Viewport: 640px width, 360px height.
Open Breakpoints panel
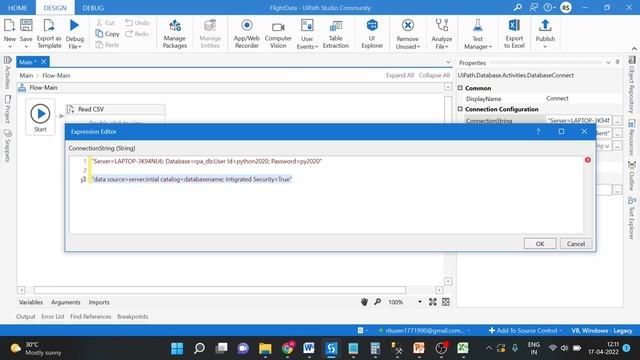[x=133, y=317]
